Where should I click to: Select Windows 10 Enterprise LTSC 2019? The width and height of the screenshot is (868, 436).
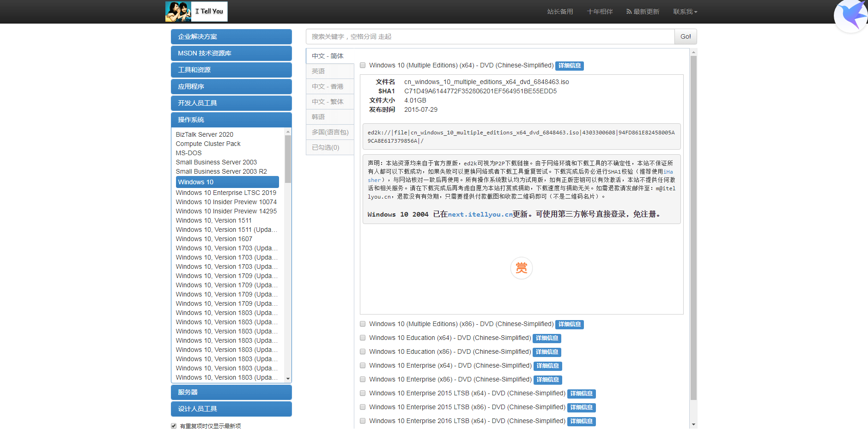(x=226, y=193)
